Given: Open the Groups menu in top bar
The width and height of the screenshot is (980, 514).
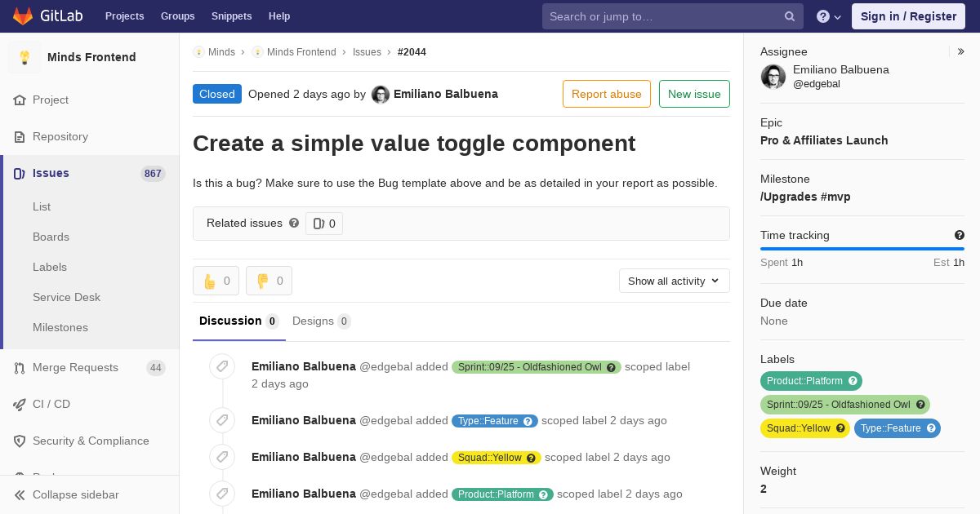Looking at the screenshot, I should pos(178,16).
